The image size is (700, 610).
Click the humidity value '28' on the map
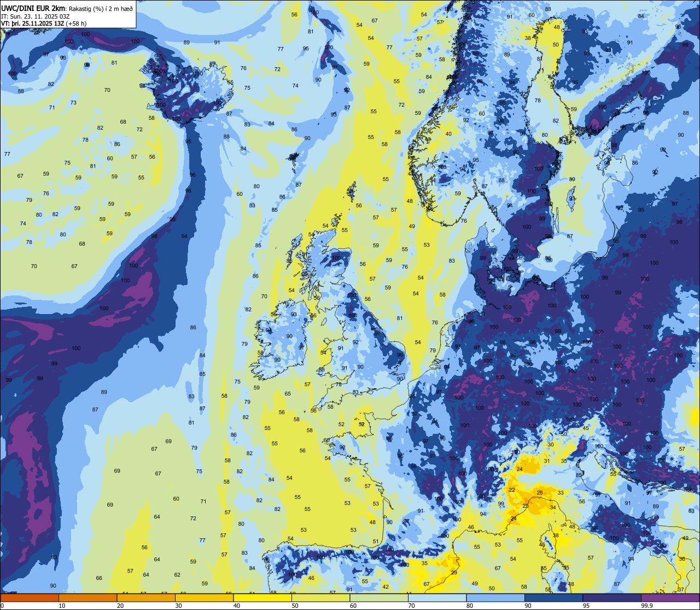coord(526,506)
